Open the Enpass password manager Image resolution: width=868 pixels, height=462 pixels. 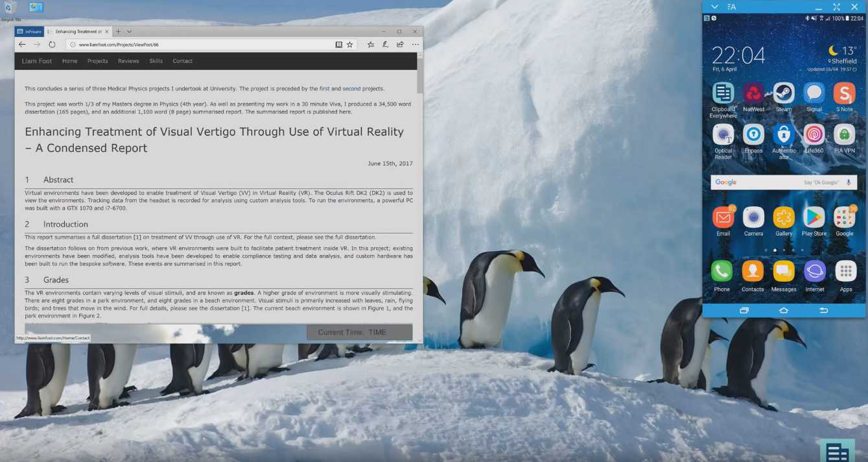(x=753, y=134)
